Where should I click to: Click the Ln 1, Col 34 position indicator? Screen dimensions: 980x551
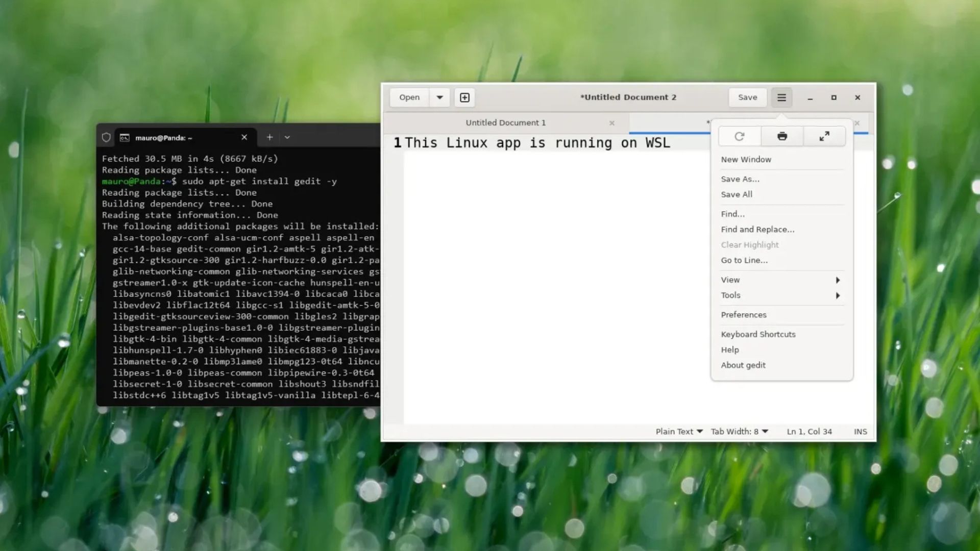coord(809,431)
